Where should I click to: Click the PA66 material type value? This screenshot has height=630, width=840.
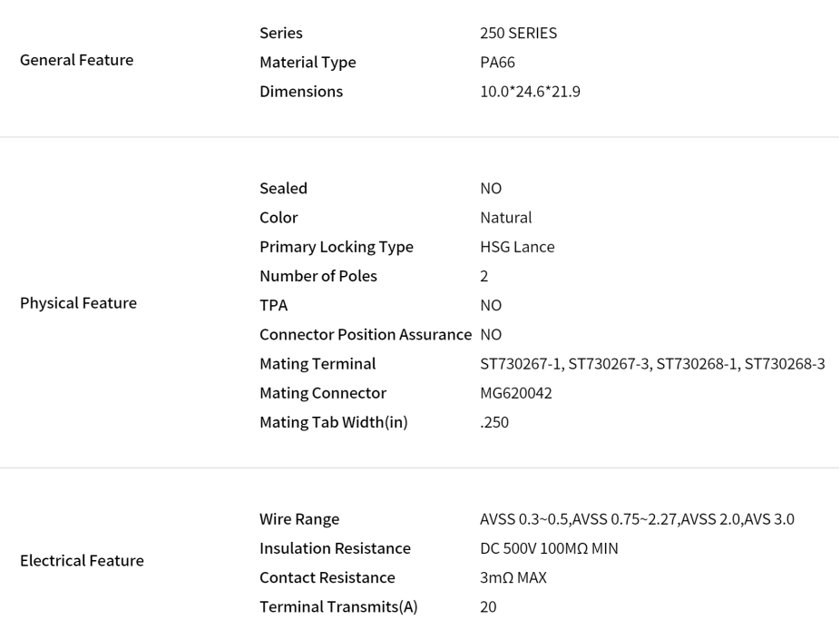click(498, 63)
